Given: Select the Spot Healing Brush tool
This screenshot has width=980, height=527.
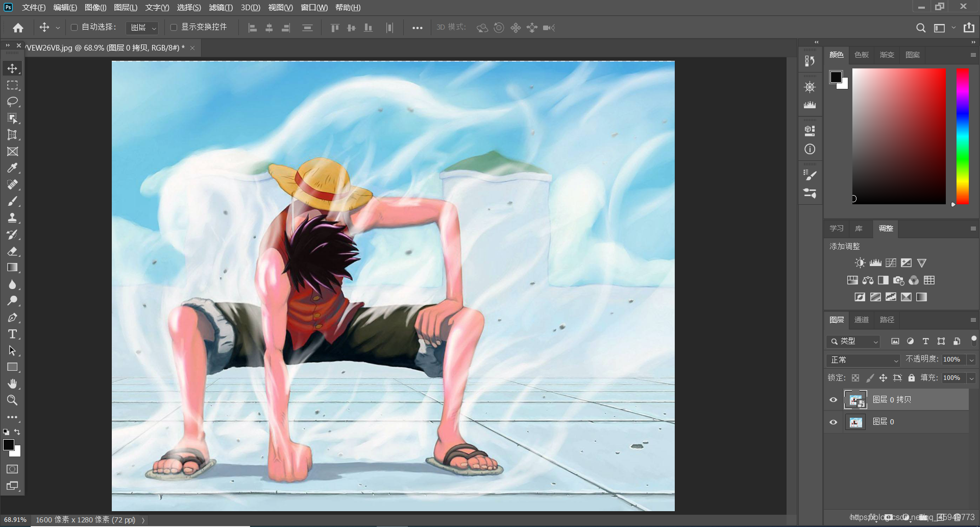Looking at the screenshot, I should click(12, 184).
